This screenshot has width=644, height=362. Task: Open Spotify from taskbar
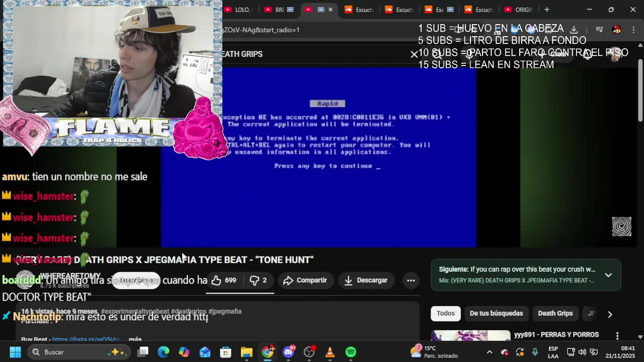[351, 352]
